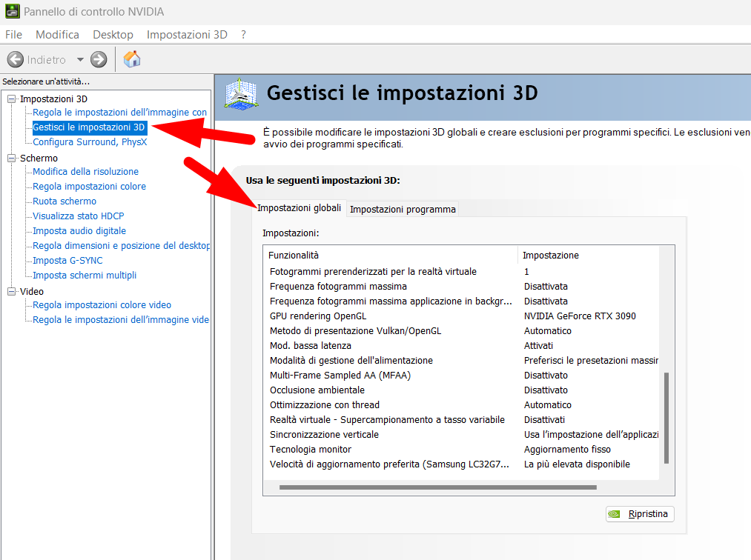Switch to Impostazioni programma tab

tap(403, 209)
